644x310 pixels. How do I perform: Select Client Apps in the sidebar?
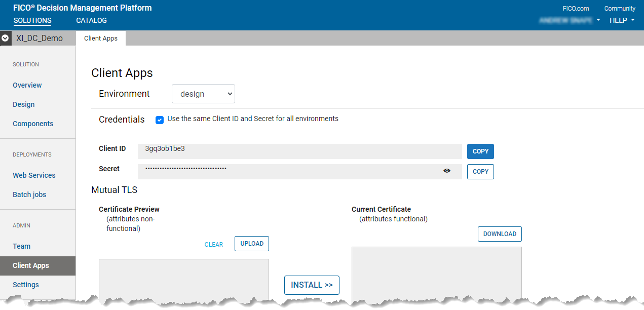pyautogui.click(x=38, y=265)
